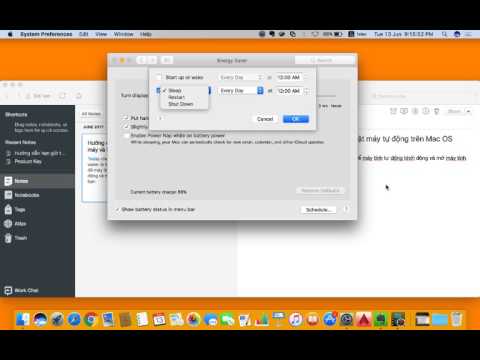The image size is (480, 360).
Task: Open App Store from the Dock
Action: [330, 320]
